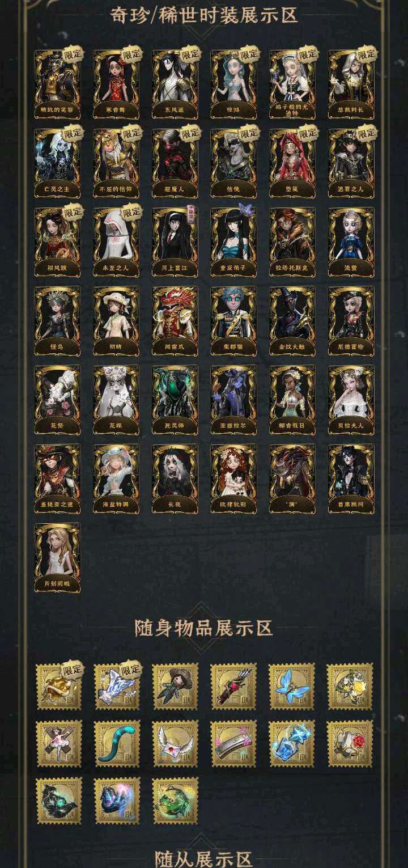
Task: View the 死灵师 costume card
Action: pyautogui.click(x=175, y=400)
